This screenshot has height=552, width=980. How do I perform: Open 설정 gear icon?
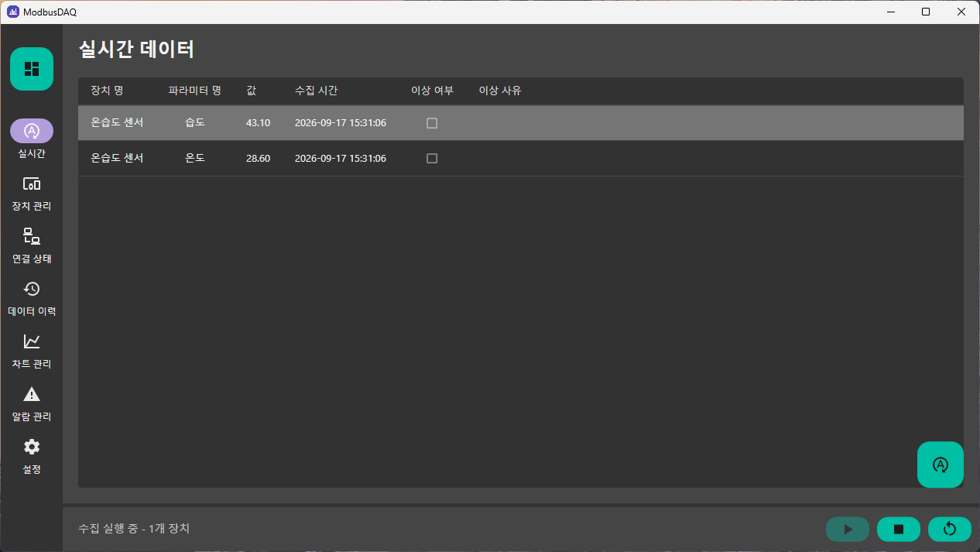32,447
